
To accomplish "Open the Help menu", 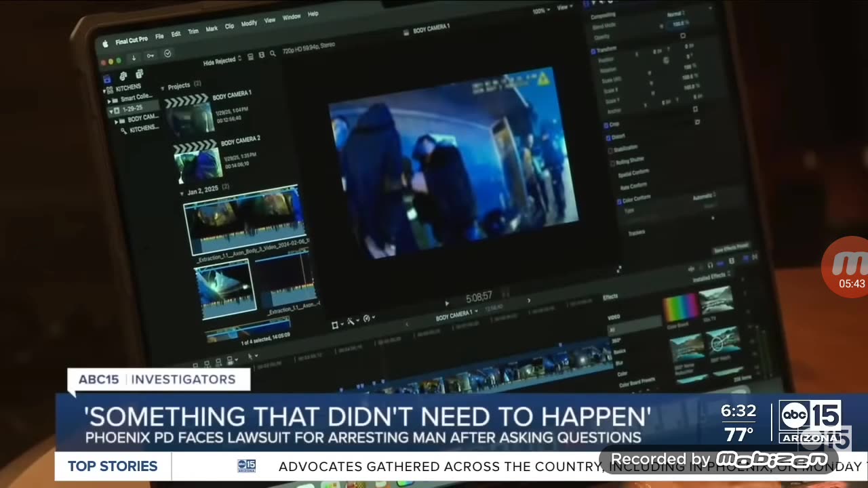I will (x=313, y=14).
